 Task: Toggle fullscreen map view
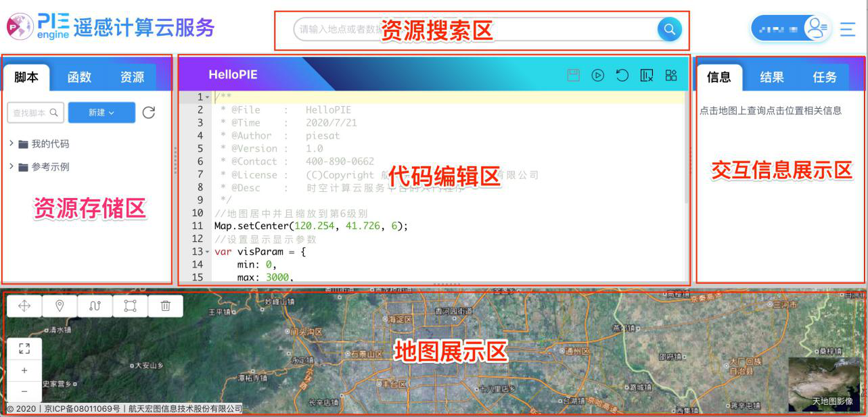pos(24,349)
